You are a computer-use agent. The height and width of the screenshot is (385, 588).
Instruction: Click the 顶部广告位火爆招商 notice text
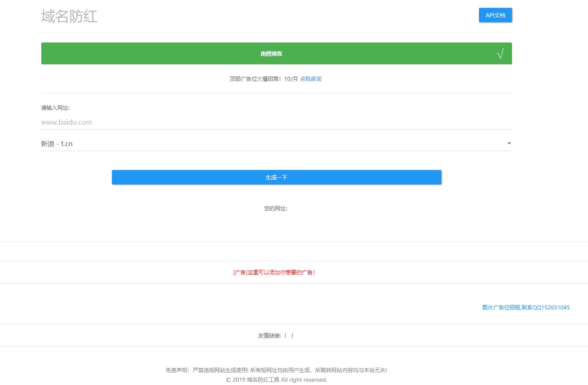(263, 79)
